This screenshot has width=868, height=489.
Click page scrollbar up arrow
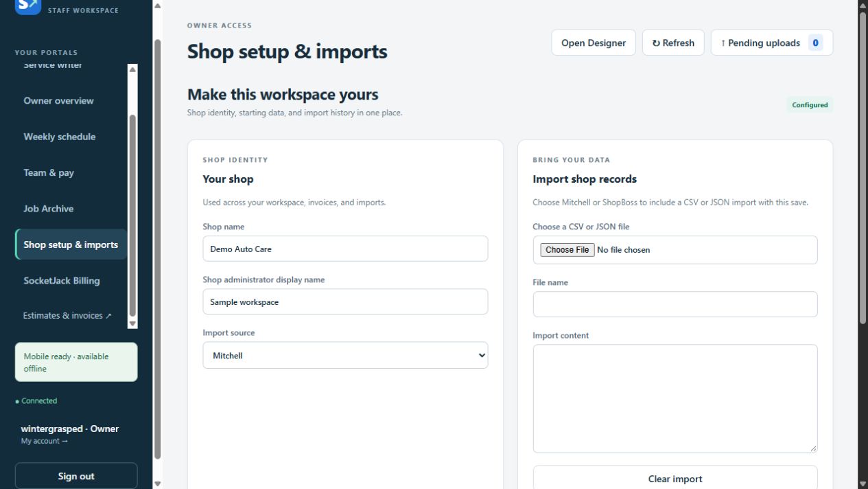point(863,5)
